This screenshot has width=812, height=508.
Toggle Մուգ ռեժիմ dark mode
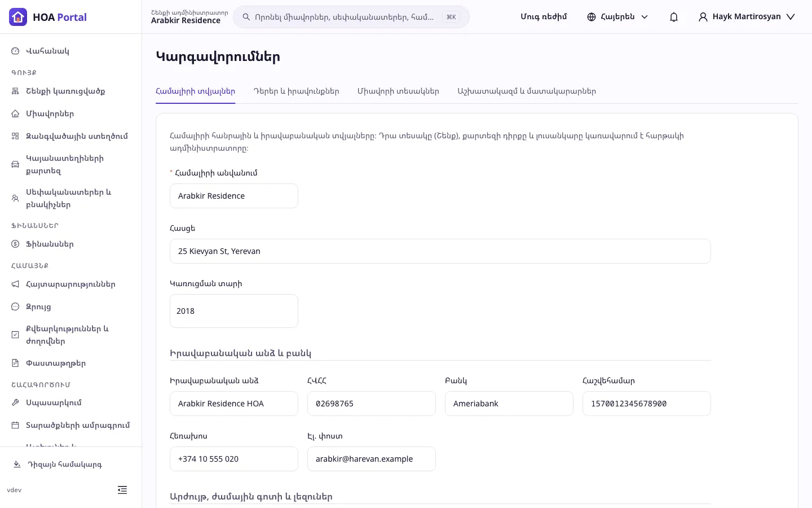(x=544, y=17)
